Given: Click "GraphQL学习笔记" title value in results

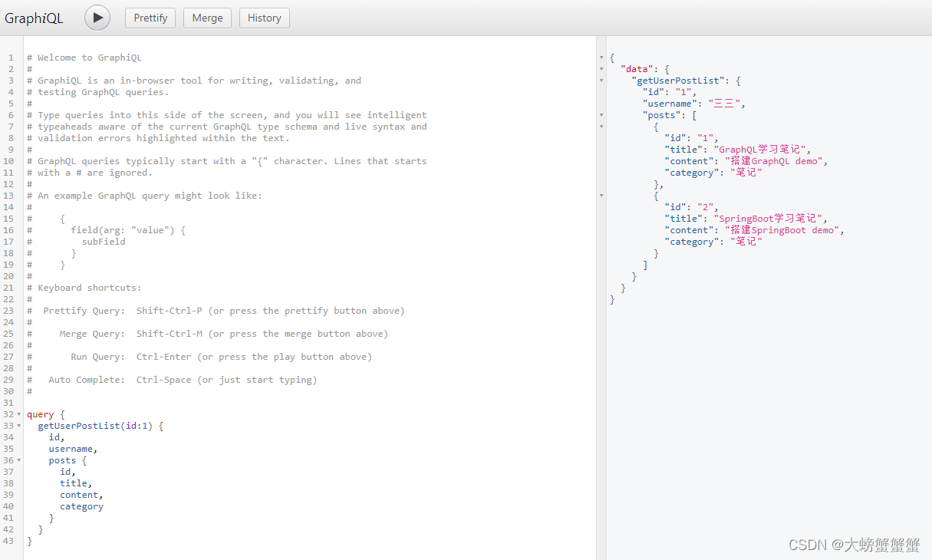Looking at the screenshot, I should tap(762, 150).
